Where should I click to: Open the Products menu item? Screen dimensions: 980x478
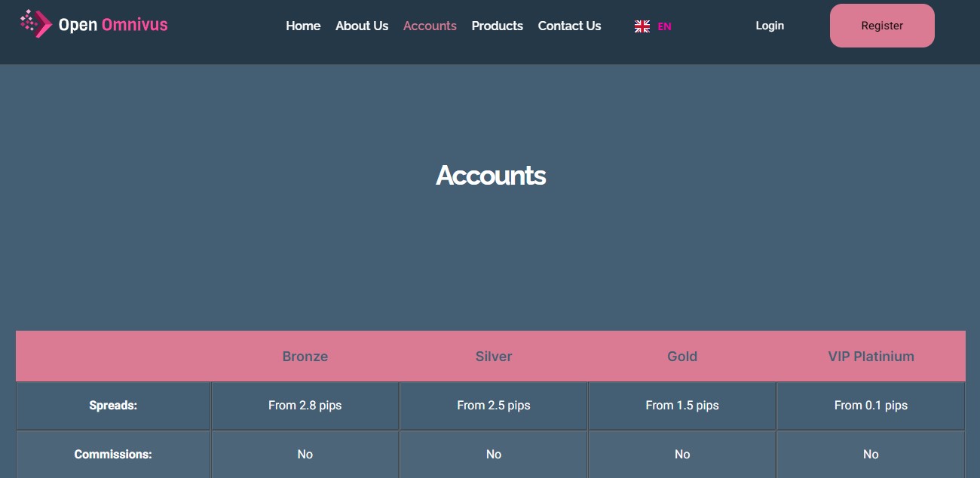coord(498,26)
